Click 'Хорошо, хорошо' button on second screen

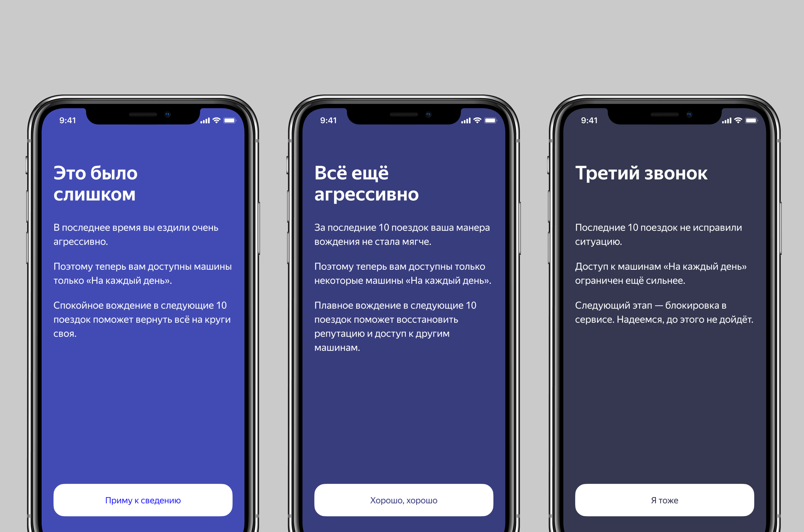point(401,499)
